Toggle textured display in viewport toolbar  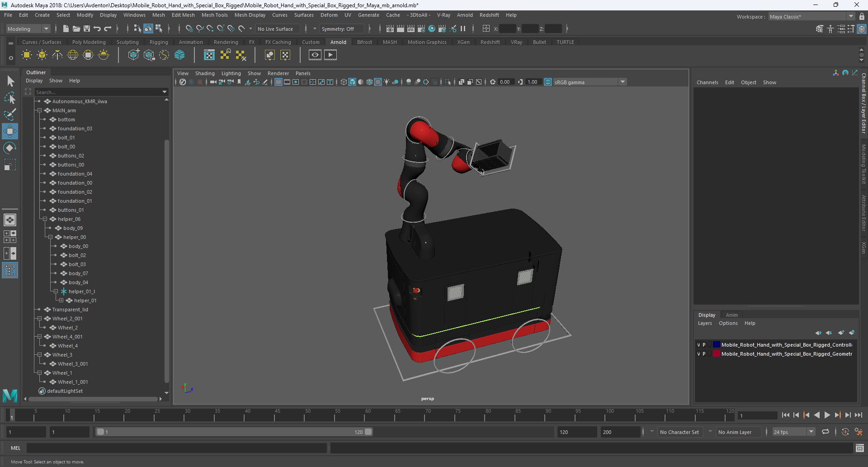(x=378, y=82)
